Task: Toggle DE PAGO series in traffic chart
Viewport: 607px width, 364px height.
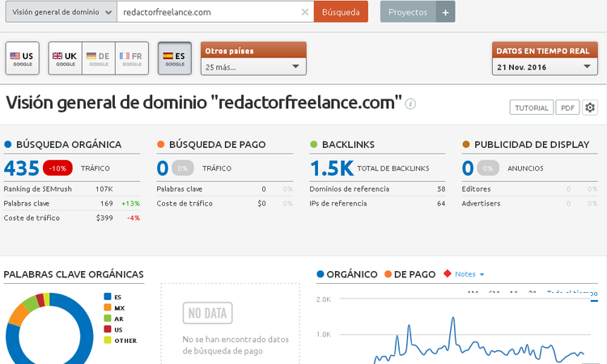Action: click(x=410, y=274)
